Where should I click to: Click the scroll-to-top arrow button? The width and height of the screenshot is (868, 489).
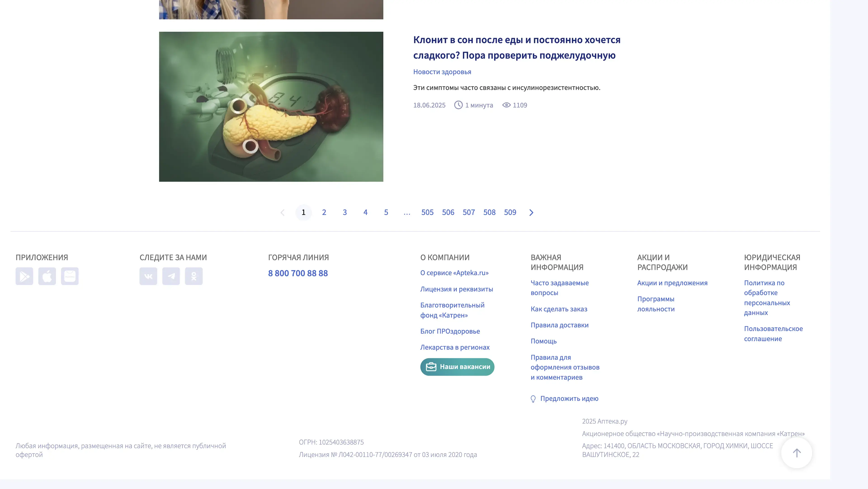[797, 453]
